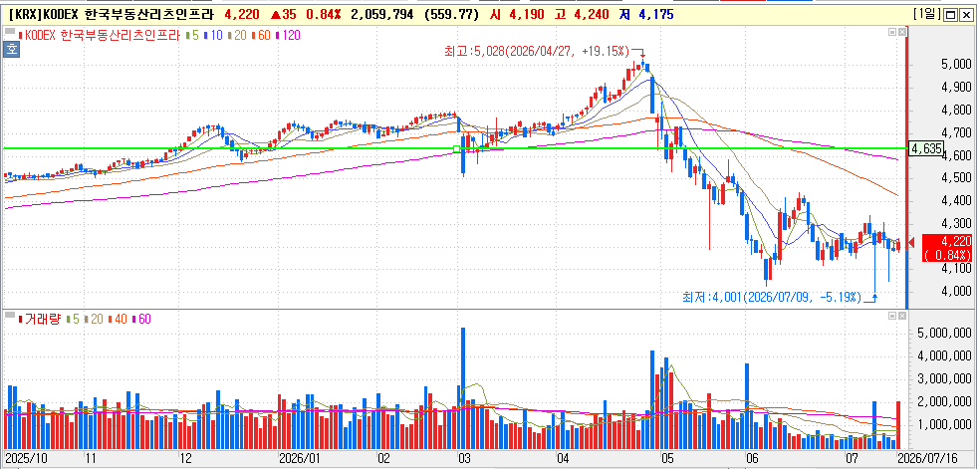This screenshot has width=980, height=469.
Task: Click the red triangle current price pointer
Action: tap(912, 242)
